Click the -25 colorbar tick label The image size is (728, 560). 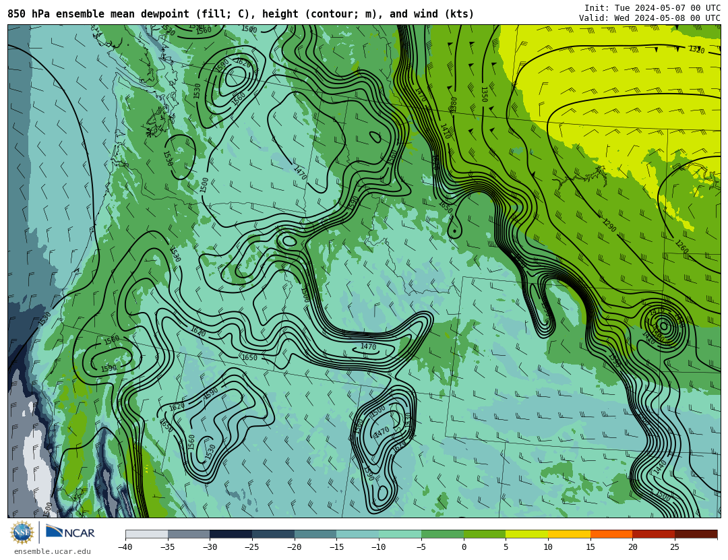coord(252,547)
